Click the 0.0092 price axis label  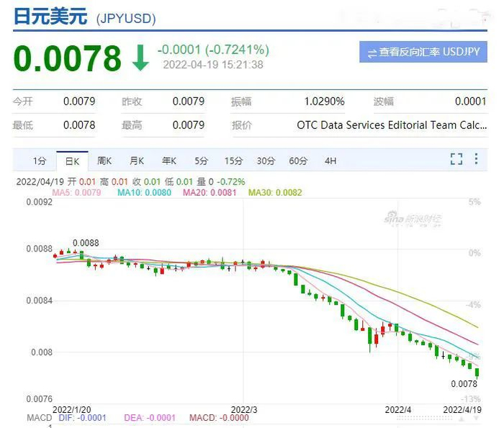point(39,202)
